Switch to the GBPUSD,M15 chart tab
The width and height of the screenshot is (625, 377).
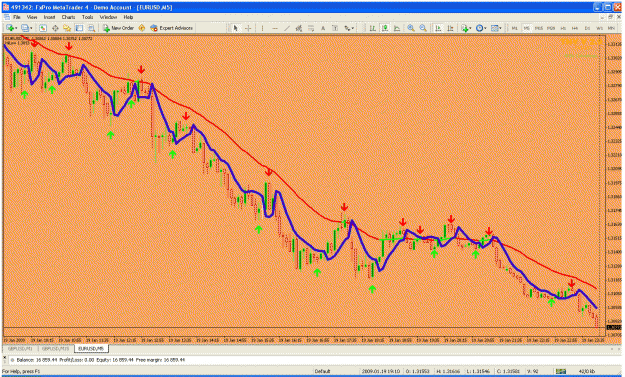(x=56, y=349)
